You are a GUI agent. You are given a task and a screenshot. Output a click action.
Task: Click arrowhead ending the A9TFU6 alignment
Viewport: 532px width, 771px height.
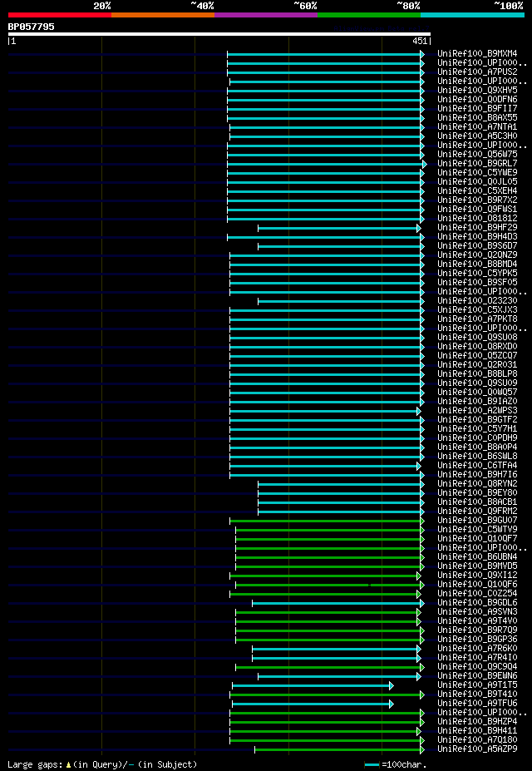click(391, 704)
